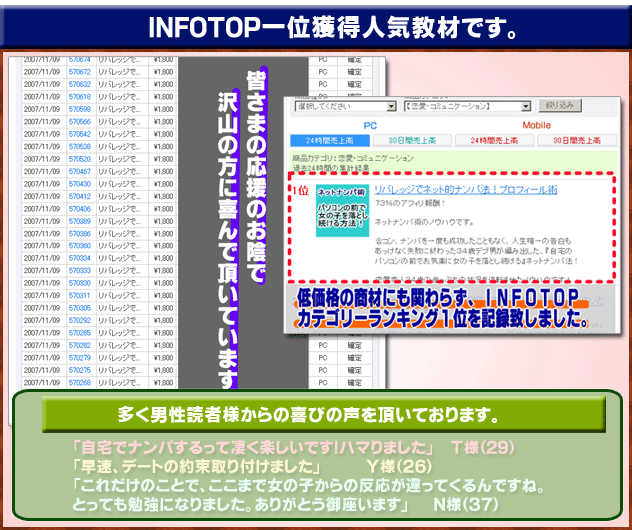The height and width of the screenshot is (530, 632).
Task: Click 確定 status in row 570268
Action: [354, 382]
